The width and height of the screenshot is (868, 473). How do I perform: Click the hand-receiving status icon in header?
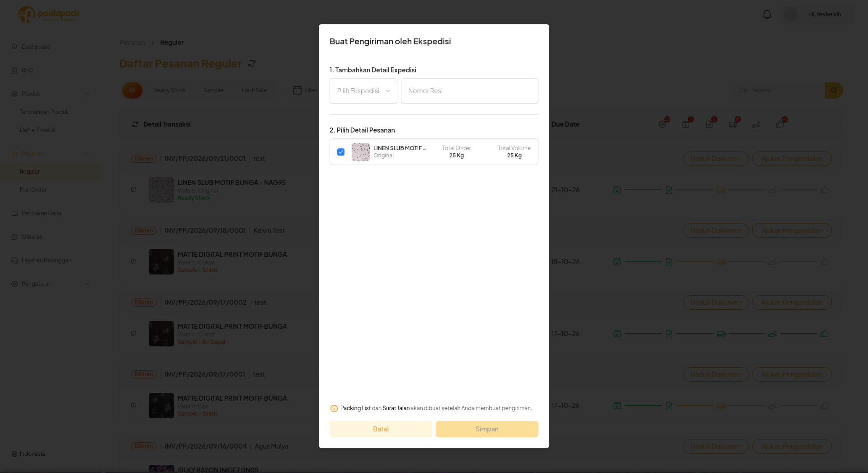756,124
